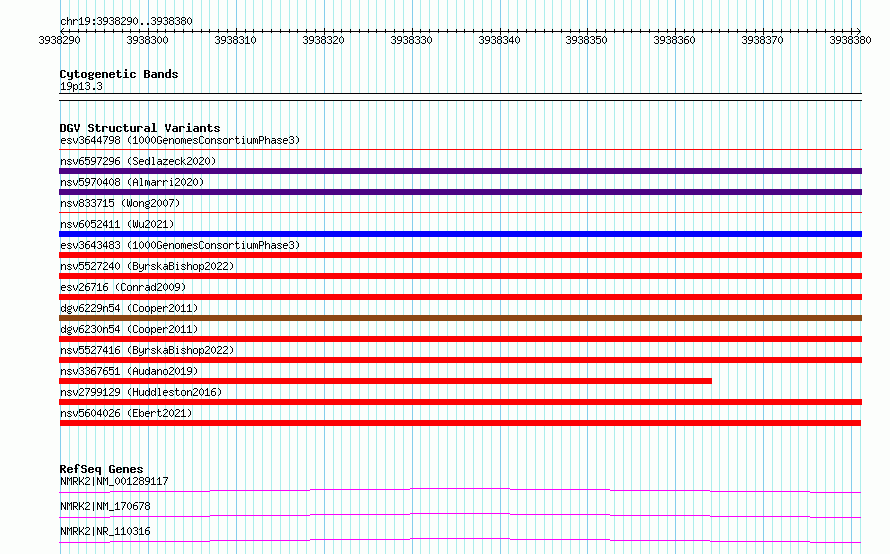Click ruler position 3938310
Image resolution: width=890 pixels, height=554 pixels.
[236, 40]
